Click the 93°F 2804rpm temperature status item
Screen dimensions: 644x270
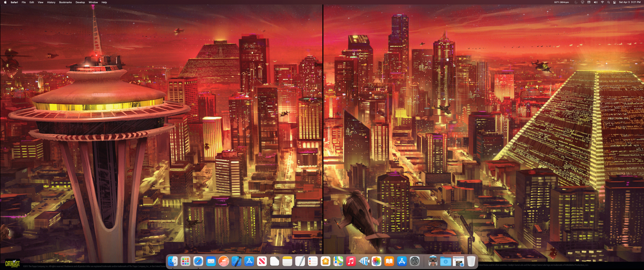(x=562, y=2)
